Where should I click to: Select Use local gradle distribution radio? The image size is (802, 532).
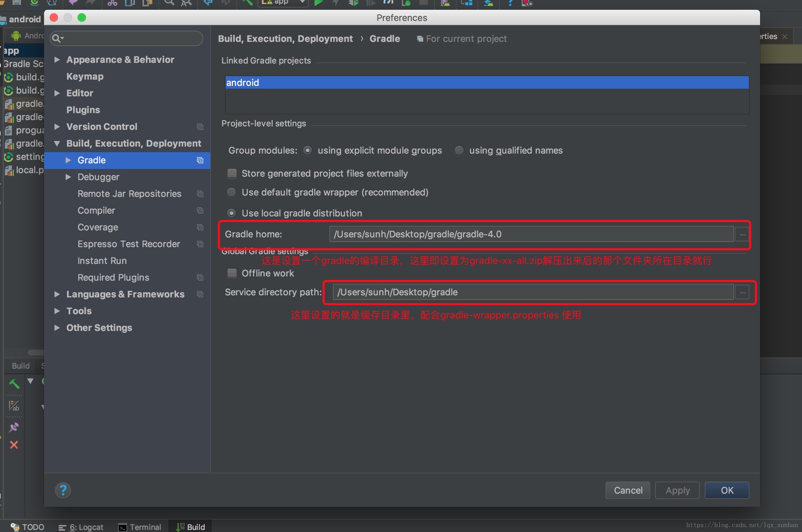tap(231, 213)
